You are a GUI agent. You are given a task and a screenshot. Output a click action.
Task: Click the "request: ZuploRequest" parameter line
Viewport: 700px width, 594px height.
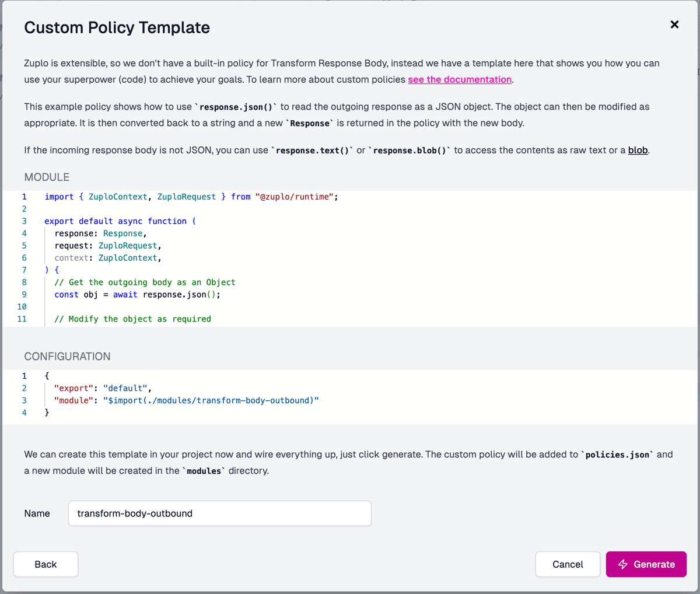tap(107, 246)
